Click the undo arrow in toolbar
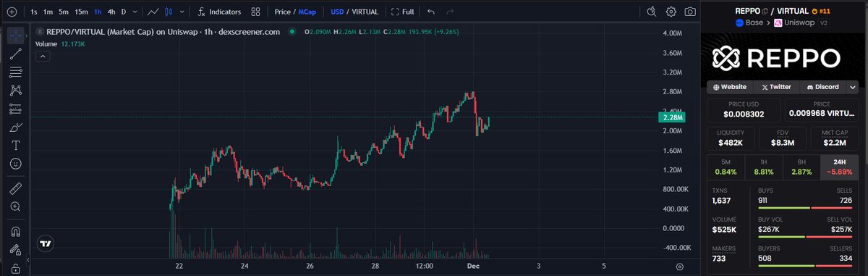 click(x=432, y=12)
